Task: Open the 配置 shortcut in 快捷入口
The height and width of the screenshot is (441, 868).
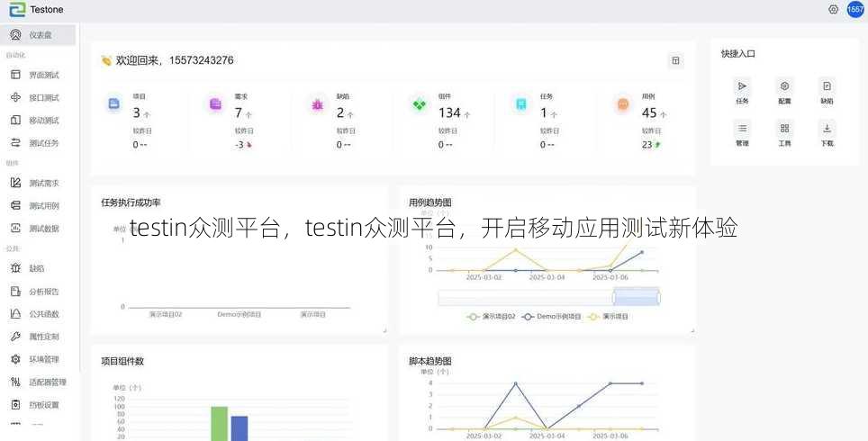Action: coord(784,91)
